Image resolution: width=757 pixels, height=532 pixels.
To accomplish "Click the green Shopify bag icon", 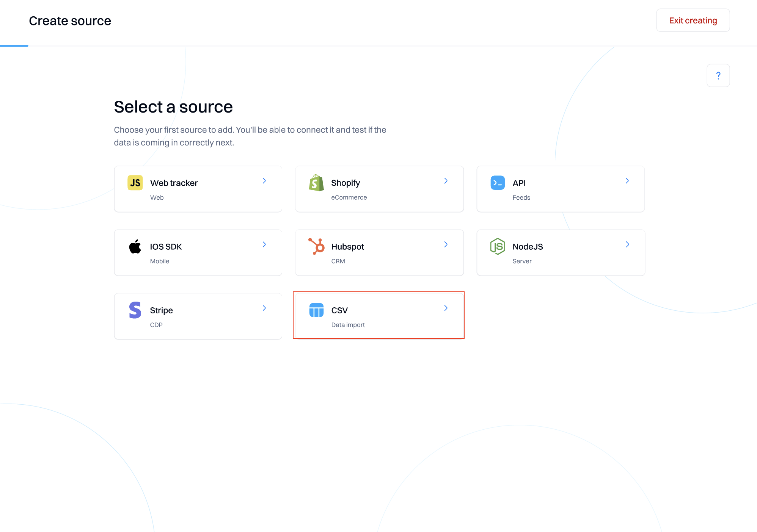I will pos(316,183).
